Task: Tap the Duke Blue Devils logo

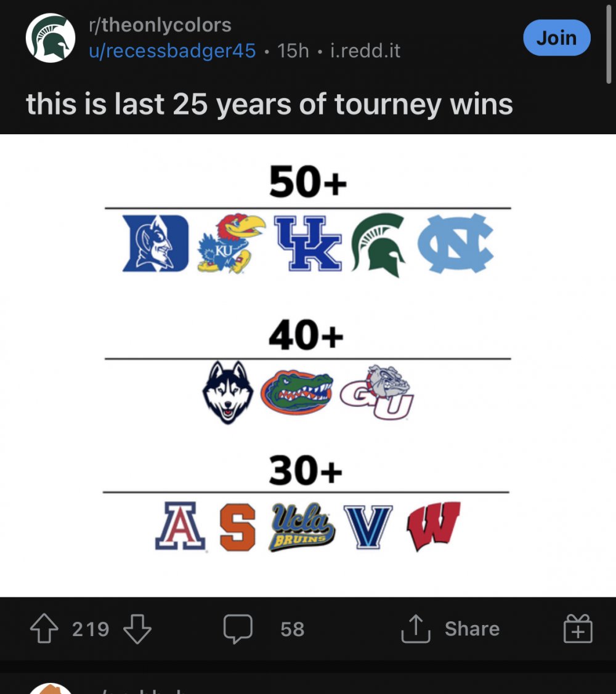Action: (155, 244)
